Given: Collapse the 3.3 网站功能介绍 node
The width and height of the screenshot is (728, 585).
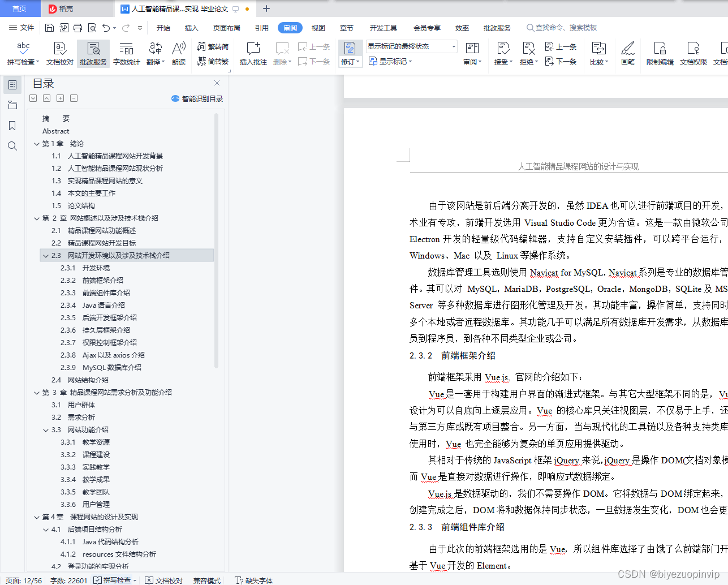Looking at the screenshot, I should 46,430.
